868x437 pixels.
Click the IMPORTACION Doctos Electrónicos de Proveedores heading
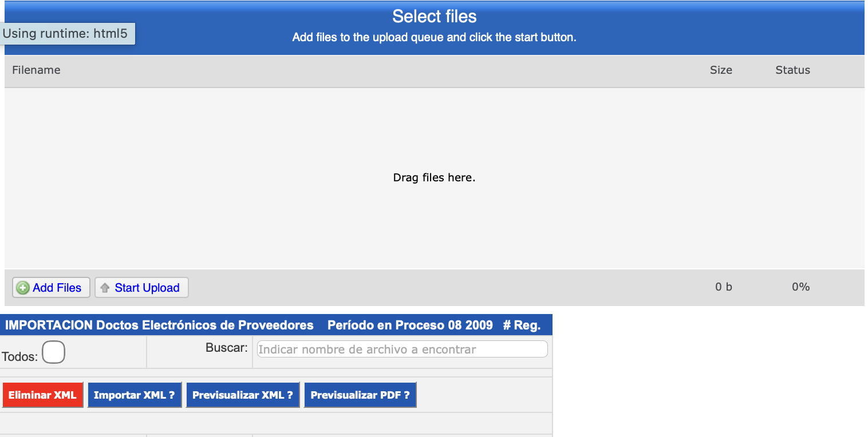click(x=159, y=325)
